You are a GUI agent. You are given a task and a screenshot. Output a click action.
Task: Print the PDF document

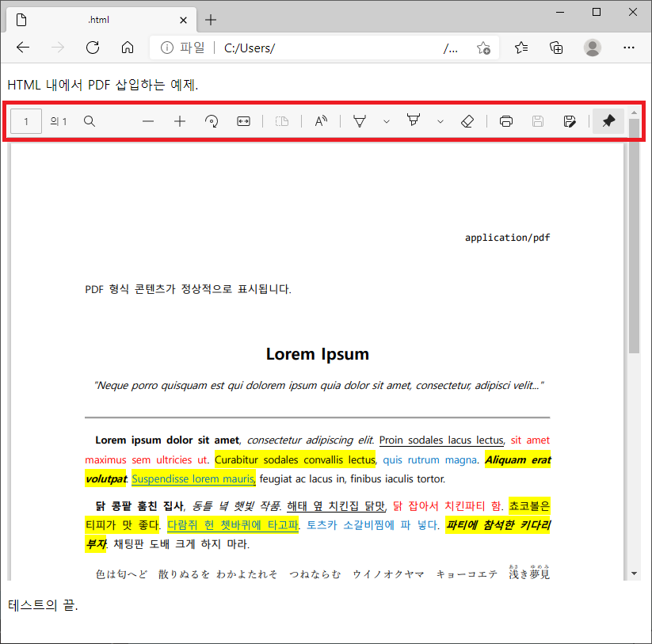[x=506, y=121]
